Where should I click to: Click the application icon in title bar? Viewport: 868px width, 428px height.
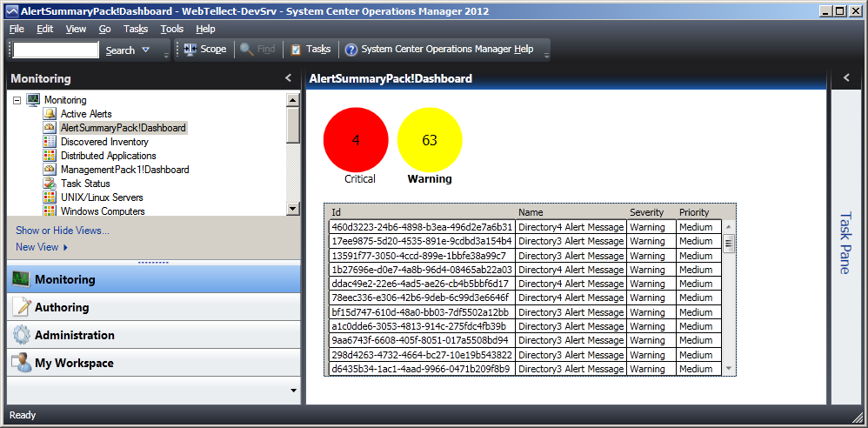click(x=11, y=11)
